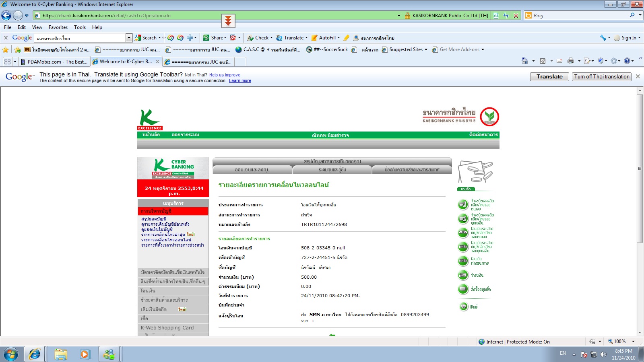Click the Google toolbar highlighter pencil icon
644x362 pixels.
point(346,38)
